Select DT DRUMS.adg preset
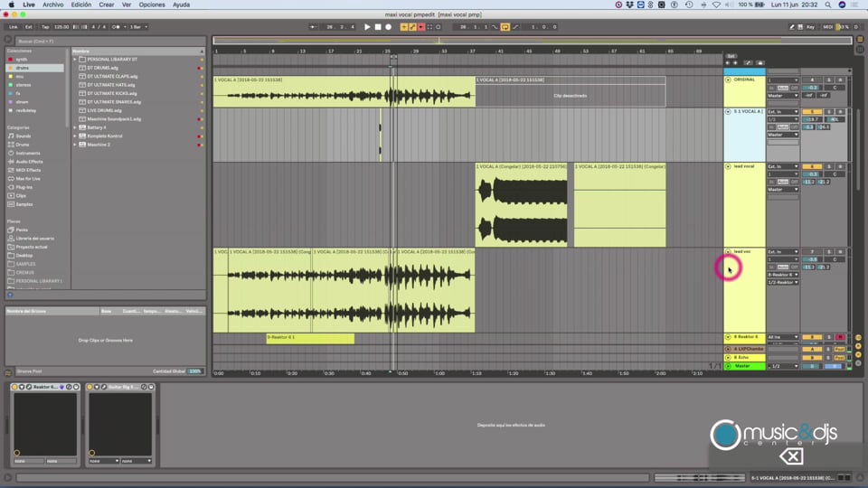 (x=102, y=68)
